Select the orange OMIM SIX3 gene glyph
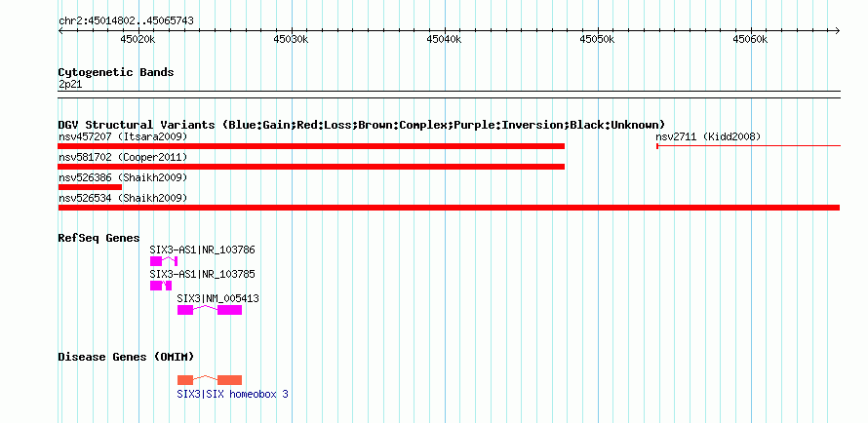 pyautogui.click(x=210, y=380)
